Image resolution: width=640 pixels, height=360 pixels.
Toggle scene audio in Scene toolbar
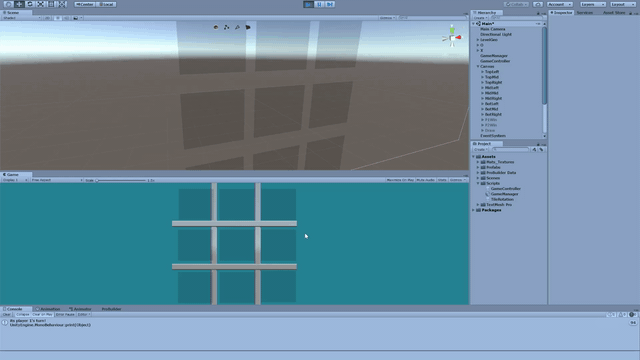click(x=67, y=18)
